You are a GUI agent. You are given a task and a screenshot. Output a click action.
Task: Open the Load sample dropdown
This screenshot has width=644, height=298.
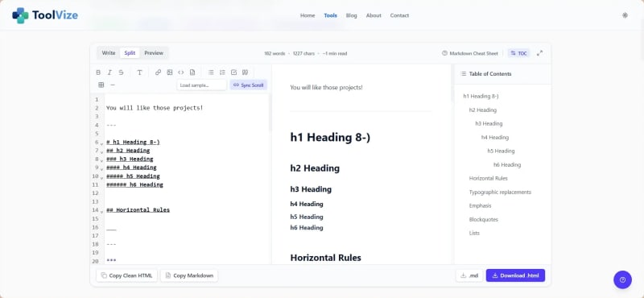pyautogui.click(x=202, y=85)
